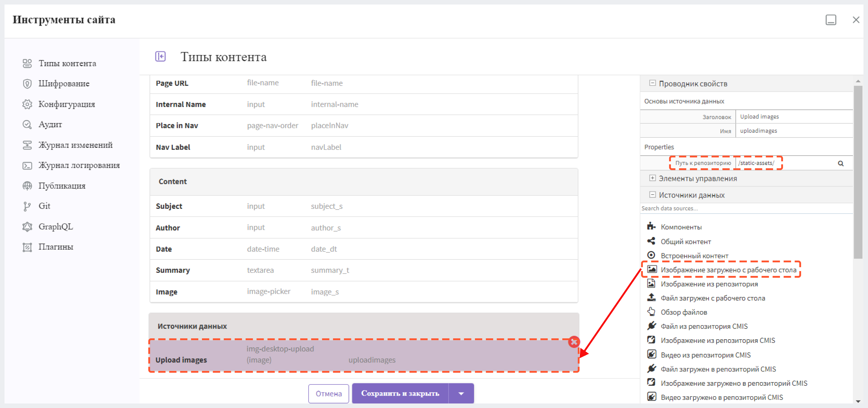868x408 pixels.
Task: Open the save options dropdown arrow
Action: pos(461,394)
